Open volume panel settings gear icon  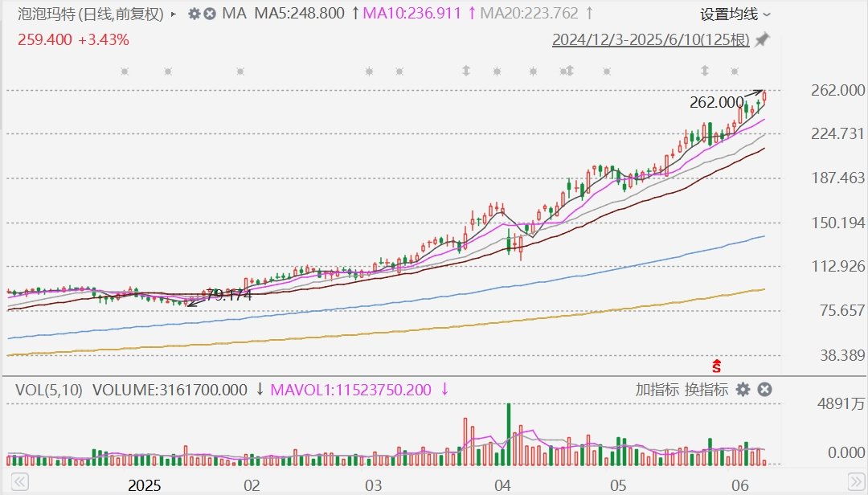click(x=743, y=390)
